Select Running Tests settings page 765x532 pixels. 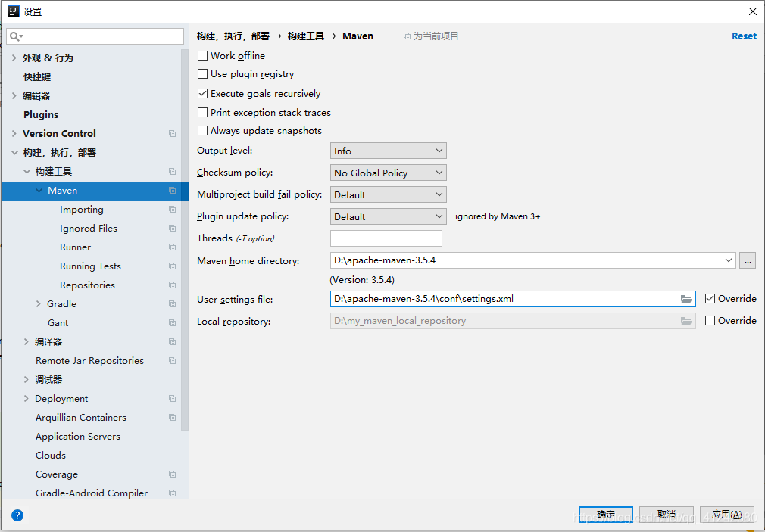pyautogui.click(x=90, y=266)
